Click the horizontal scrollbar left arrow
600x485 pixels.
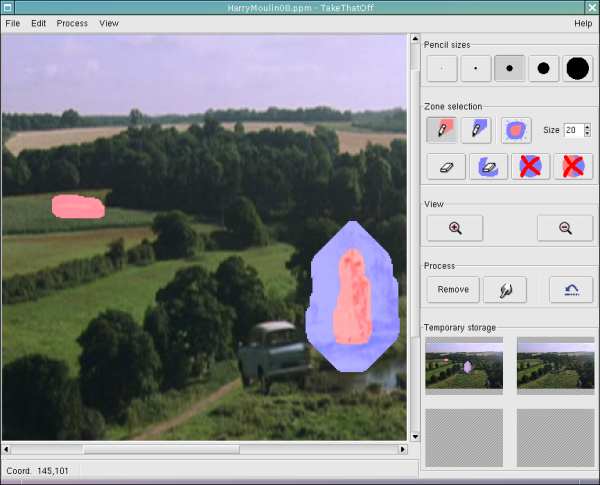(6, 449)
